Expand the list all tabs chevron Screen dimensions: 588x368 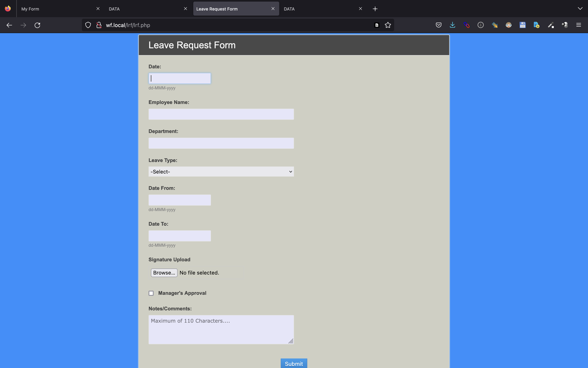580,9
